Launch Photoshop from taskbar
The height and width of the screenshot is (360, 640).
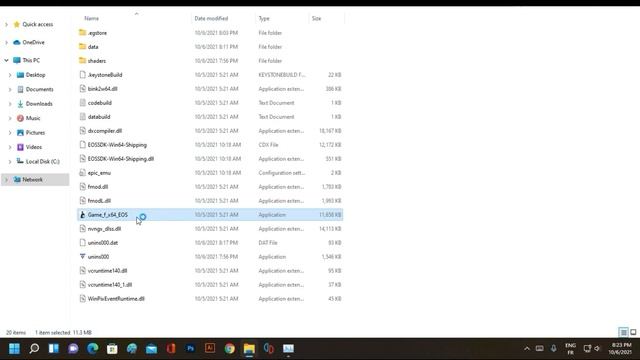click(x=190, y=348)
